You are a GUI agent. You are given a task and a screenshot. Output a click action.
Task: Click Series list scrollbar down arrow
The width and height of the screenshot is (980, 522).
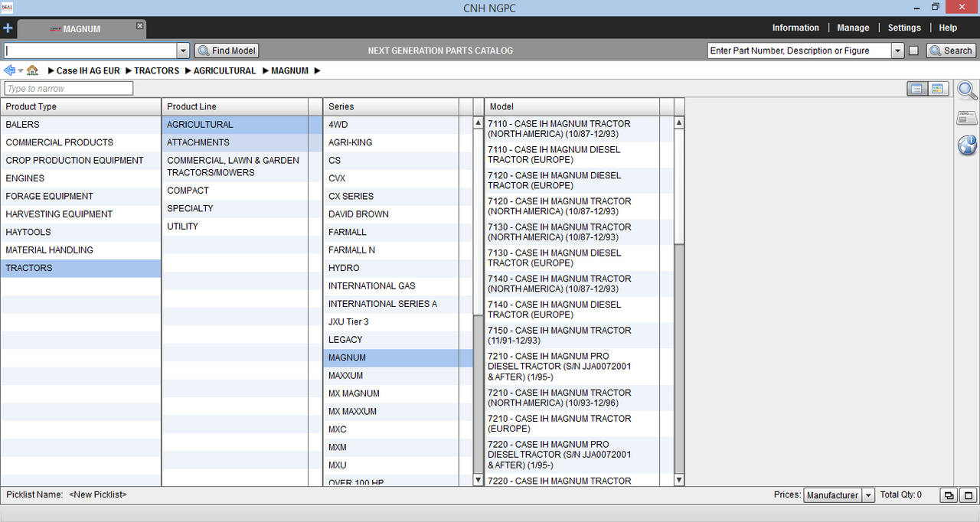[x=479, y=480]
